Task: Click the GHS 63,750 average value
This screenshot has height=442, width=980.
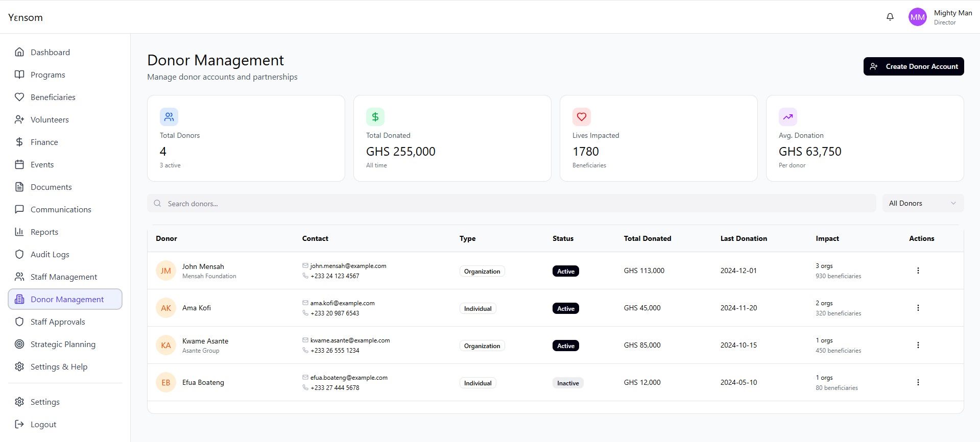Action: [810, 152]
